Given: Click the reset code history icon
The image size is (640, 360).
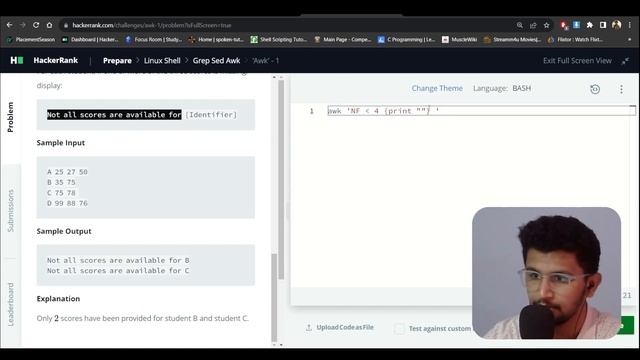Looking at the screenshot, I should tap(595, 89).
